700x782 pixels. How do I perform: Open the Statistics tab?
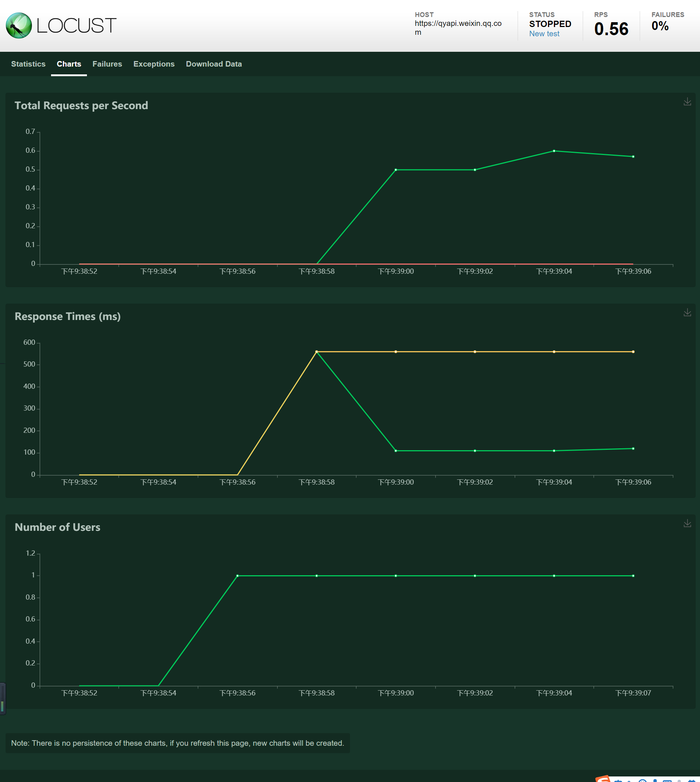click(28, 64)
